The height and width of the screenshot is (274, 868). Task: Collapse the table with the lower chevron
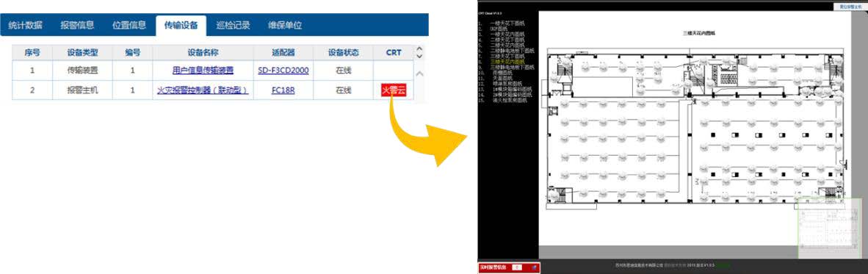click(419, 74)
